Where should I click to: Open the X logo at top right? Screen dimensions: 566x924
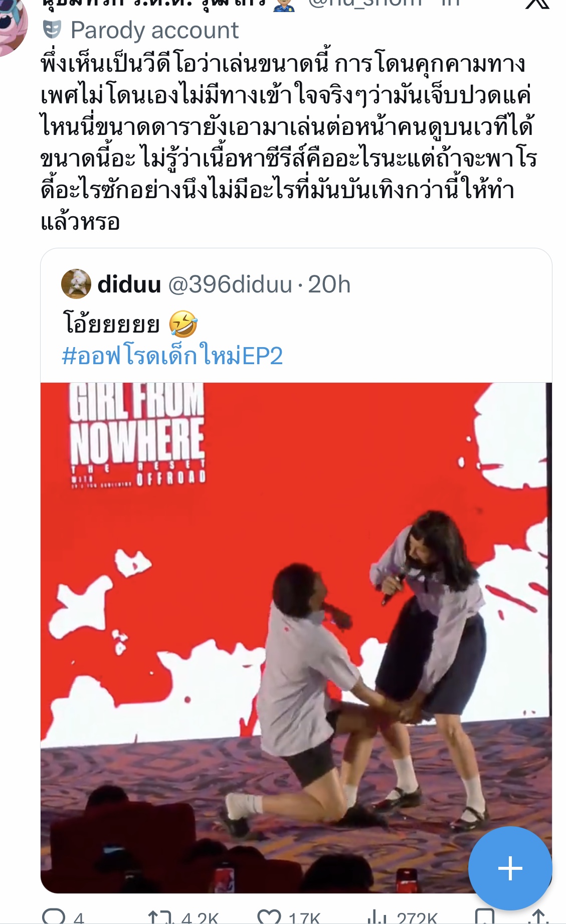(538, 4)
